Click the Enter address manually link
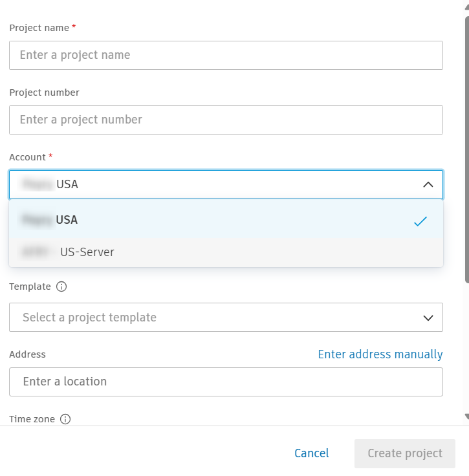The width and height of the screenshot is (469, 476). point(380,354)
